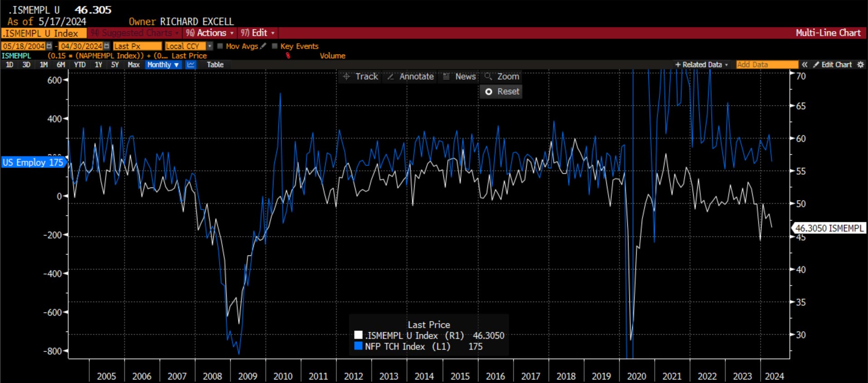Select the Max range tab

pyautogui.click(x=134, y=65)
